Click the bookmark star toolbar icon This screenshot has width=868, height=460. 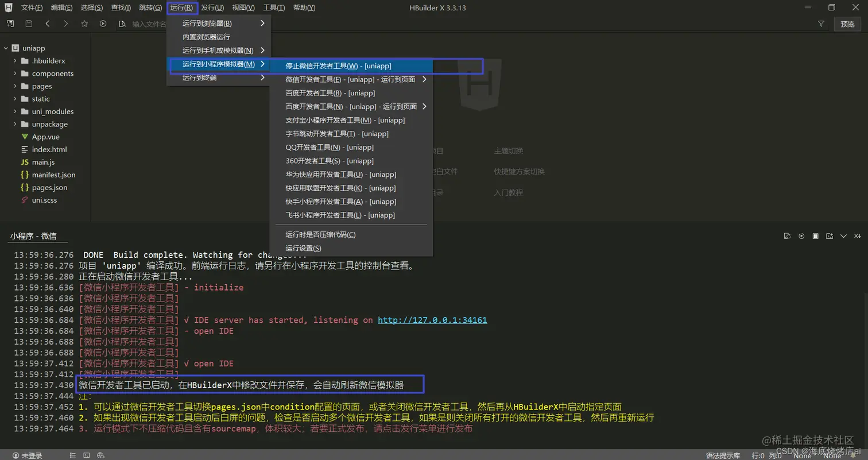84,24
